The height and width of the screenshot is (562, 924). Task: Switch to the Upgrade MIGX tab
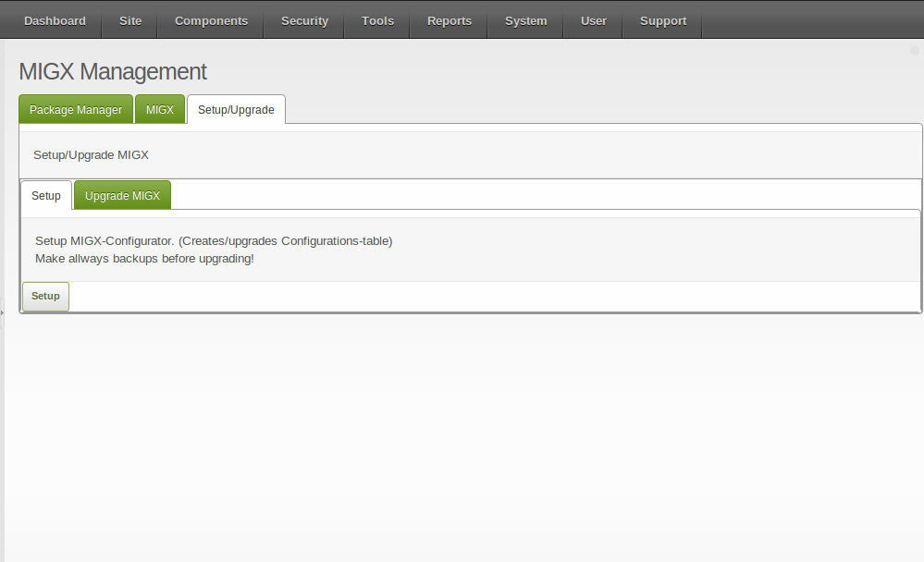[x=123, y=196]
